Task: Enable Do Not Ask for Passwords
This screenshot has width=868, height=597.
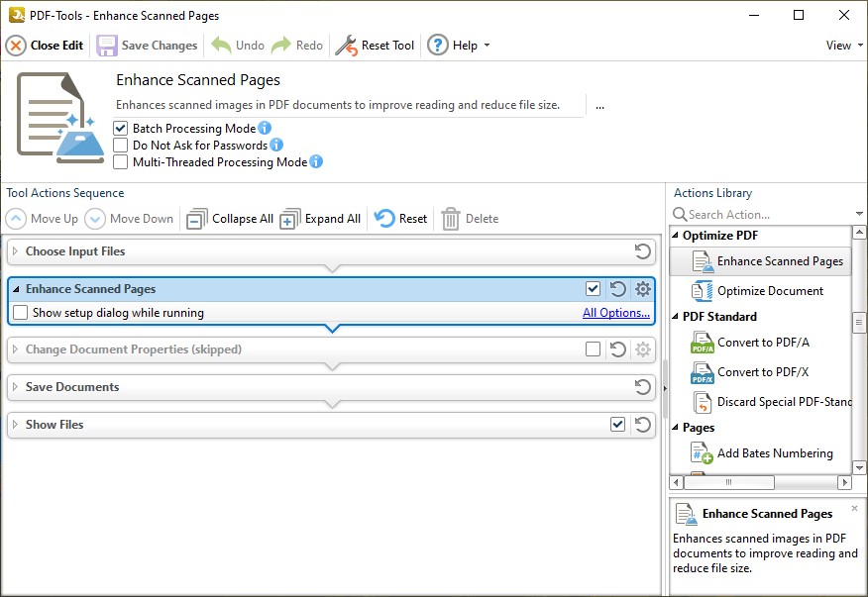Action: pos(121,146)
